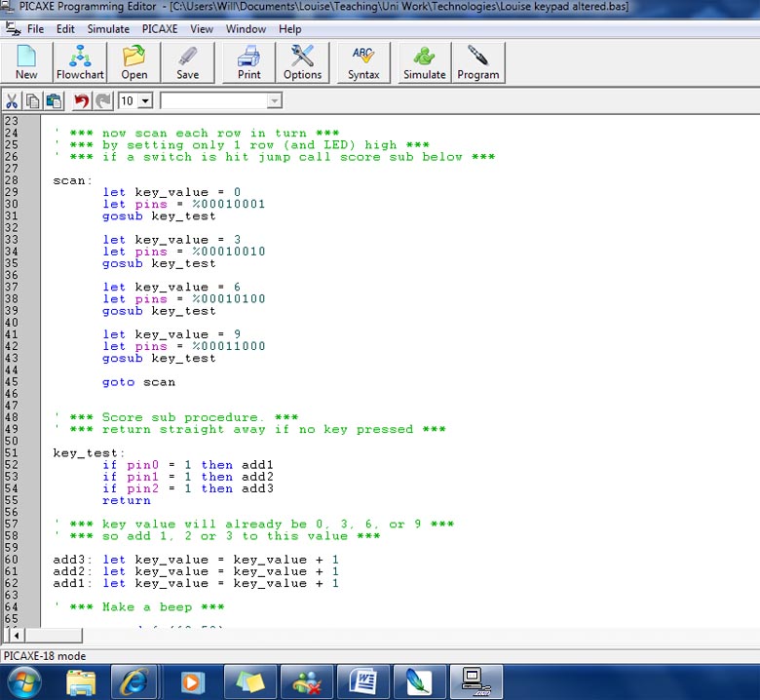Switch to Windows Live Messenger taskbar icon
The image size is (760, 700).
tap(307, 682)
